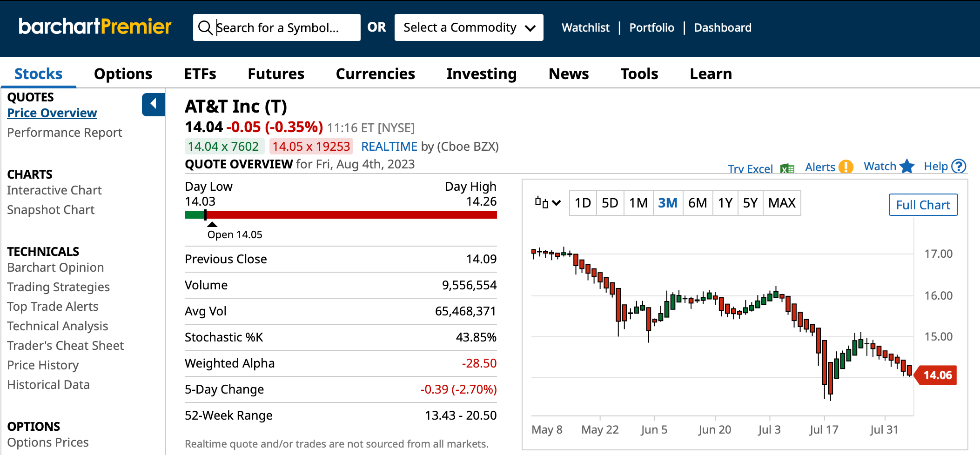Click the Full Chart button
The height and width of the screenshot is (455, 980).
click(923, 205)
